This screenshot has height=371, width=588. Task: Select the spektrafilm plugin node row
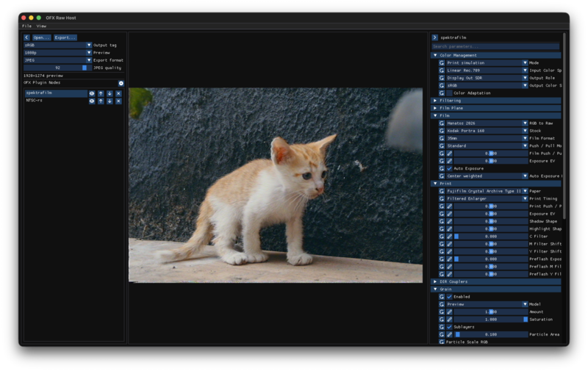pos(56,93)
